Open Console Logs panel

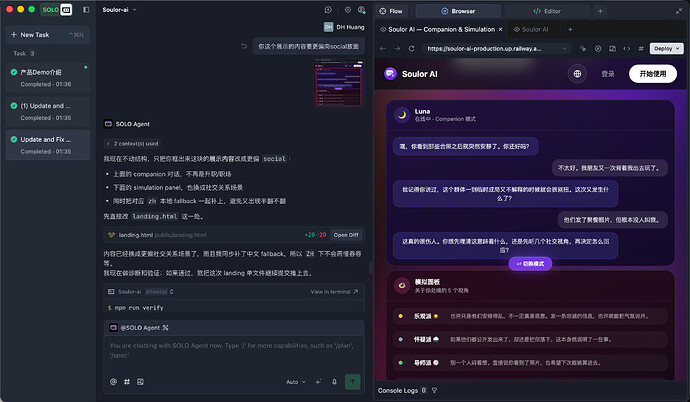pyautogui.click(x=402, y=390)
